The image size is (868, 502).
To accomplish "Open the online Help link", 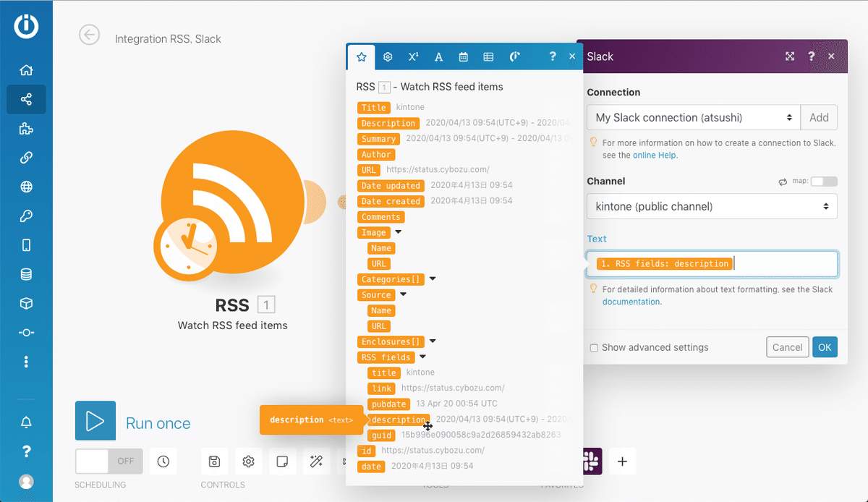I will pyautogui.click(x=655, y=155).
